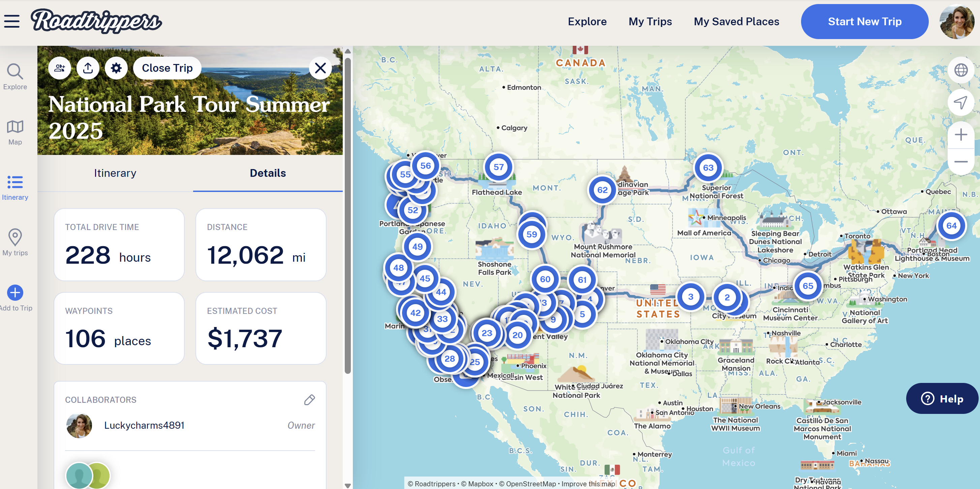Open the Help button

942,398
